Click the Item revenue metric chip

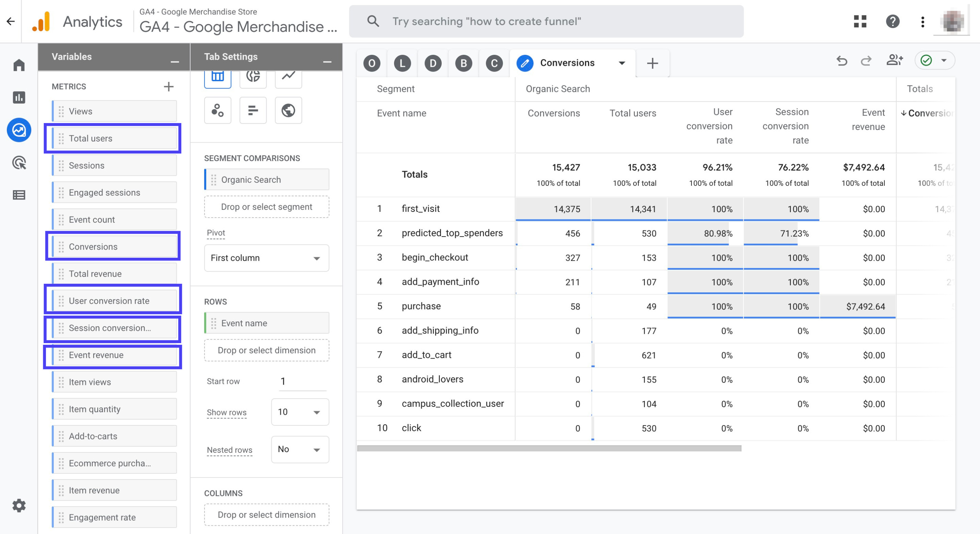(114, 490)
